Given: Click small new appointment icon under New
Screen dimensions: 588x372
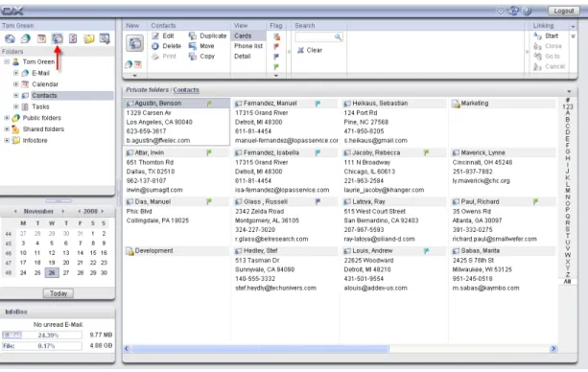Looking at the screenshot, I should point(138,64).
